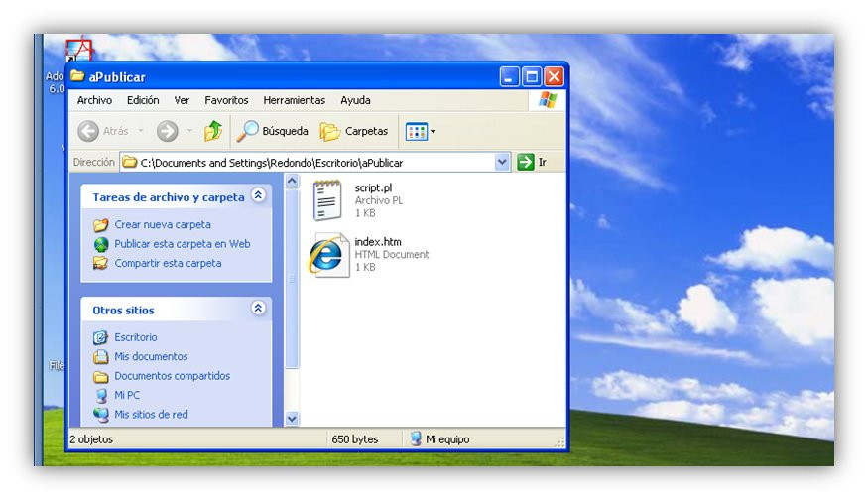Click the Mis documentos folder icon
The width and height of the screenshot is (868, 500).
pos(101,356)
